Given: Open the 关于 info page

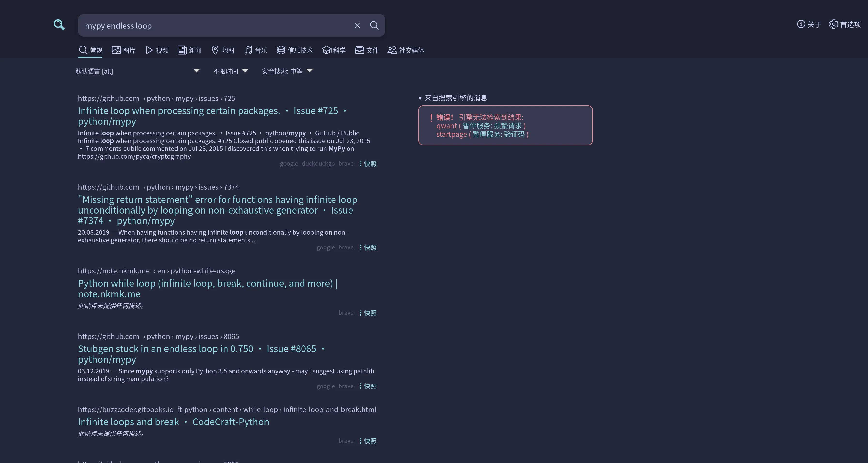Looking at the screenshot, I should pyautogui.click(x=809, y=24).
